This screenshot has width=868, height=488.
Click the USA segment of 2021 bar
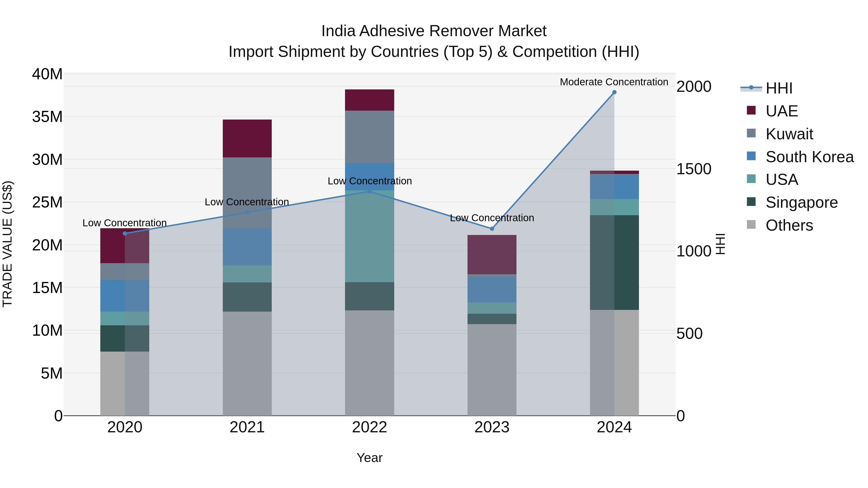[x=247, y=274]
